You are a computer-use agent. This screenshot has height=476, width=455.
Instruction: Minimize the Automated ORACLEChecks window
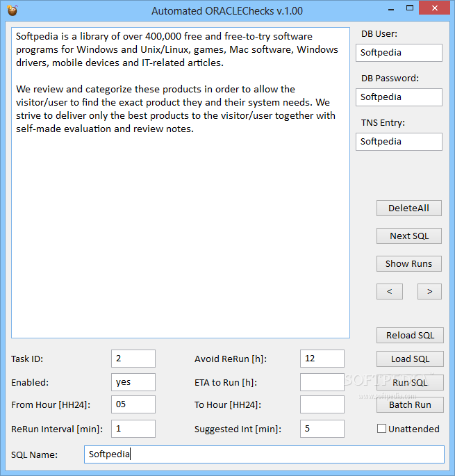tap(391, 9)
